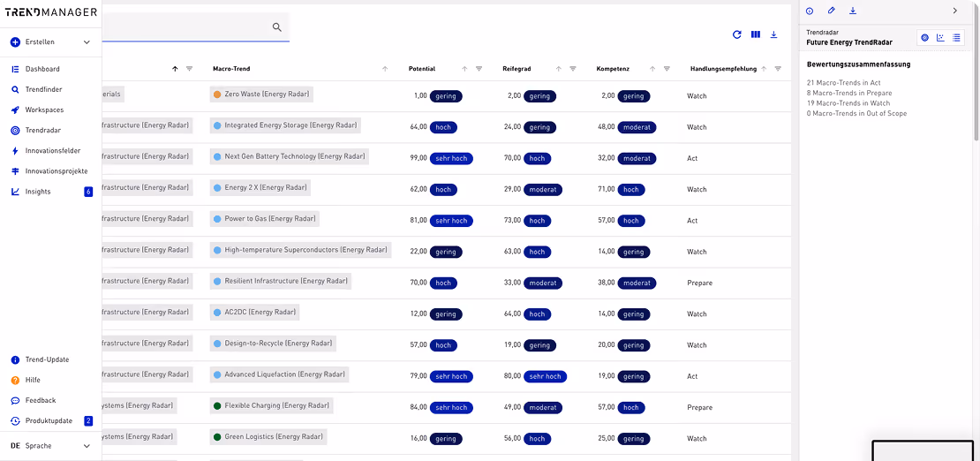Go to Innovationsfelder in sidebar

[x=52, y=151]
